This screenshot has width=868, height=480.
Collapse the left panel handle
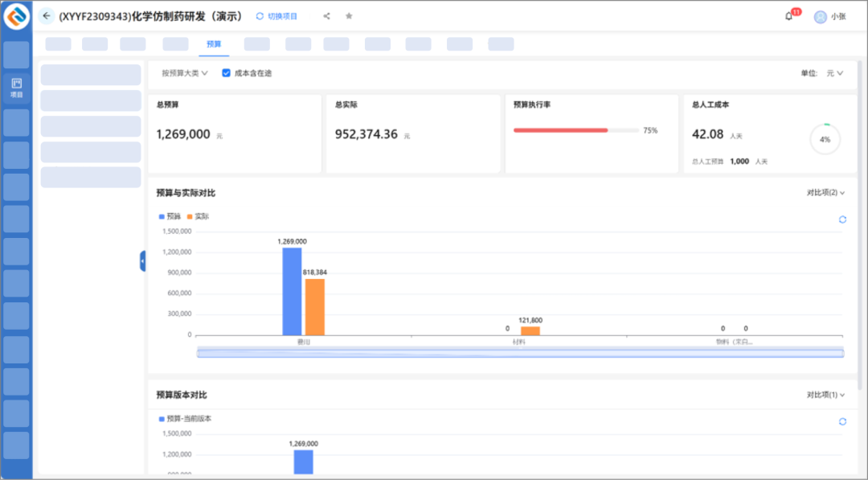[x=143, y=261]
